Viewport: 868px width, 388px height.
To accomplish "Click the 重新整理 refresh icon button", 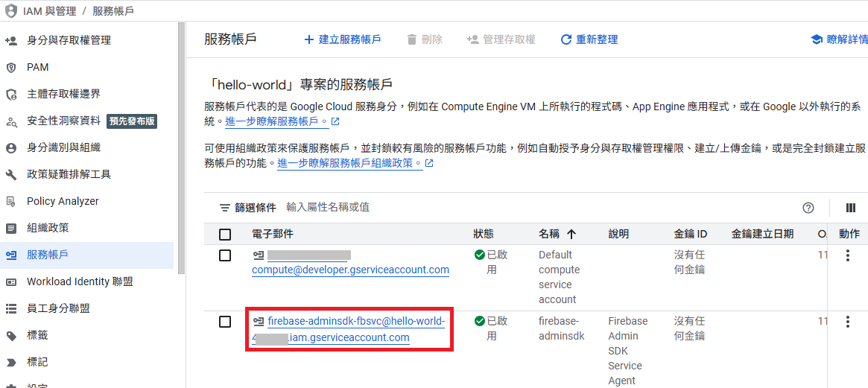I will click(x=566, y=39).
